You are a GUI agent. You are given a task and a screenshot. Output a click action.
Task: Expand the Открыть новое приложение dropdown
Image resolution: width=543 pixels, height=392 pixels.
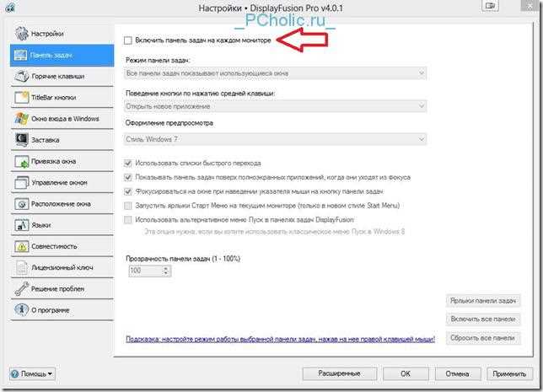point(276,106)
